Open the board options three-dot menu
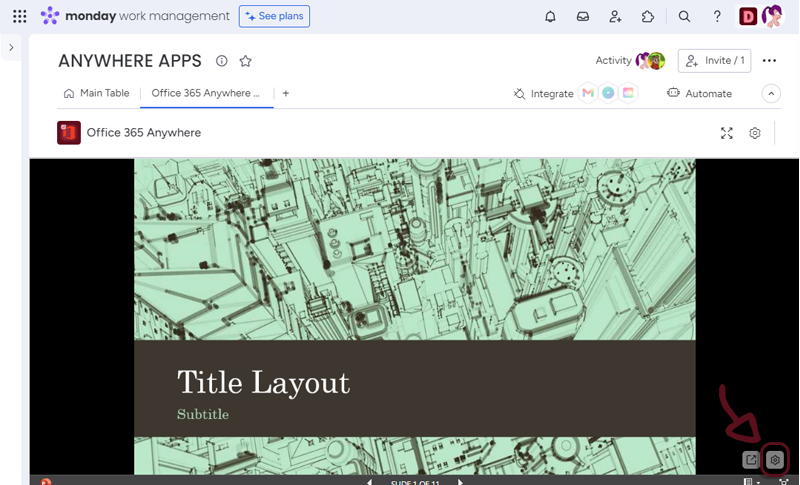Image resolution: width=800 pixels, height=485 pixels. [769, 61]
